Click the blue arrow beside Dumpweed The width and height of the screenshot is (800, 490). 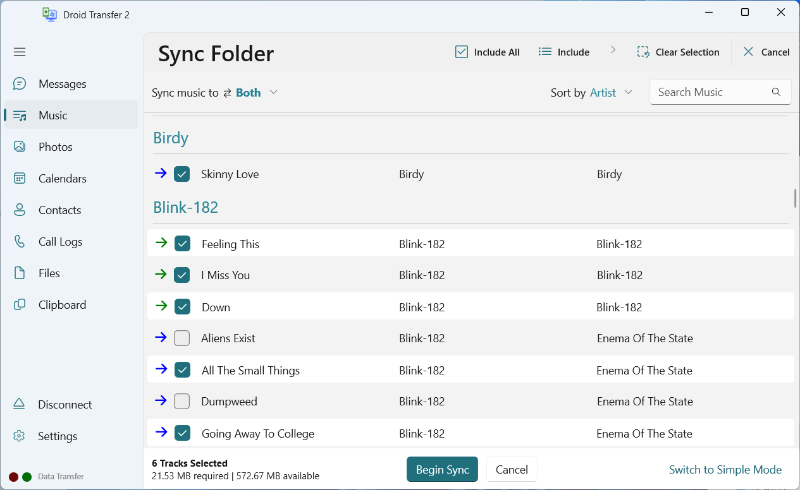pyautogui.click(x=161, y=401)
